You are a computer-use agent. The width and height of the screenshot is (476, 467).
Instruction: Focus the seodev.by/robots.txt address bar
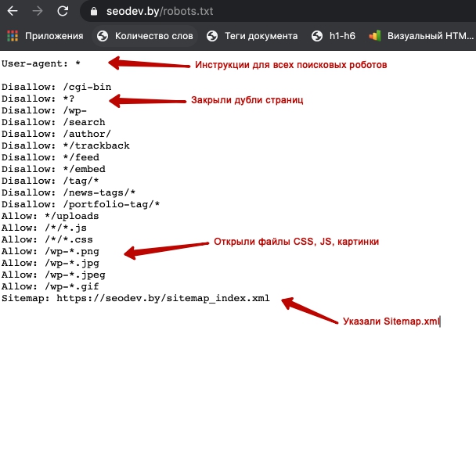coord(235,12)
